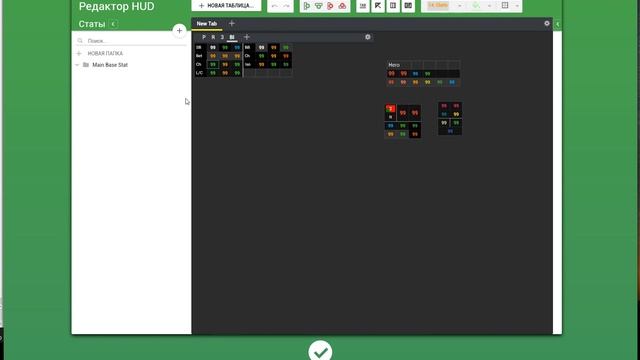Click the New Table (НОВАЯ ТАБЛИЦА) button
Image resolution: width=640 pixels, height=360 pixels.
[x=226, y=5]
